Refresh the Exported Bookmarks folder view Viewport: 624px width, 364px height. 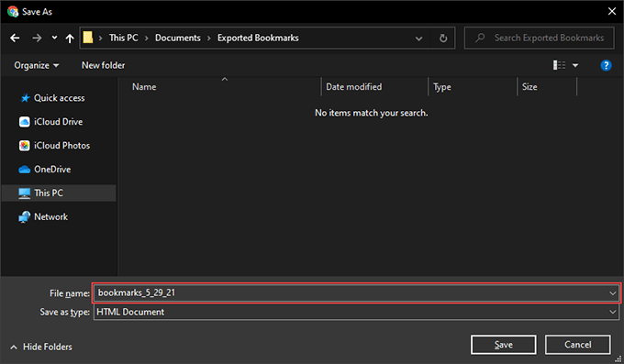pos(443,39)
